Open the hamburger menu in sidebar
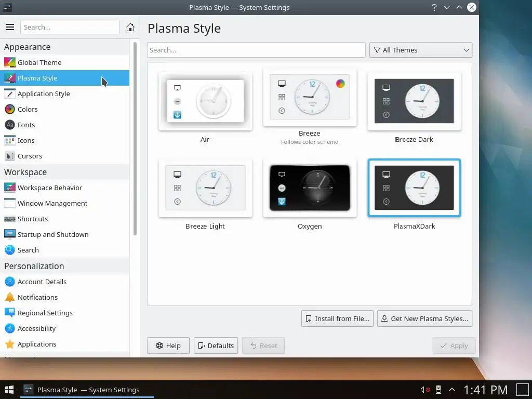Viewport: 532px width, 399px height. click(x=10, y=27)
